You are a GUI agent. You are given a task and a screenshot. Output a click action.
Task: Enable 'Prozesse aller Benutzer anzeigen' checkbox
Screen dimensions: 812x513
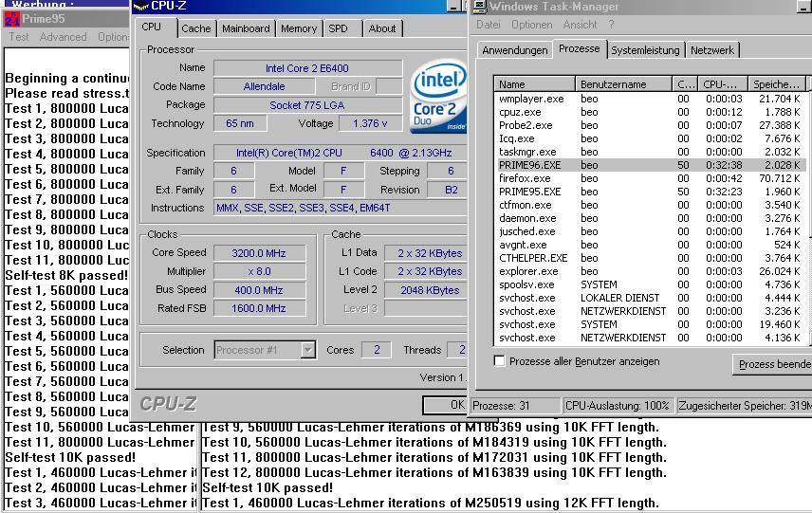[499, 361]
